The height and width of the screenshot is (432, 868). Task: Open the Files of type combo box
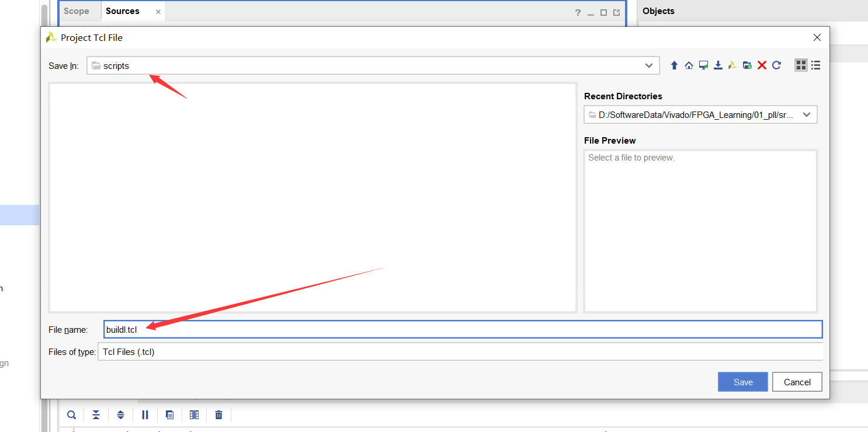(460, 352)
